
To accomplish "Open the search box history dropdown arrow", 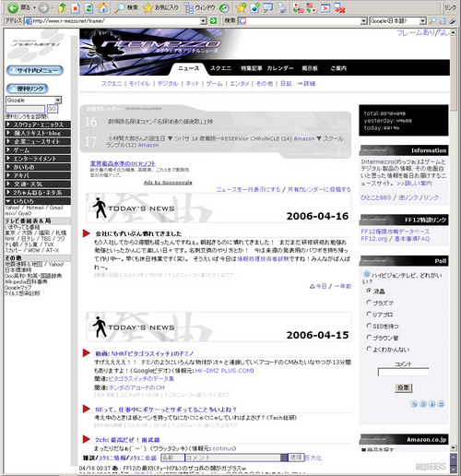I will [364, 21].
